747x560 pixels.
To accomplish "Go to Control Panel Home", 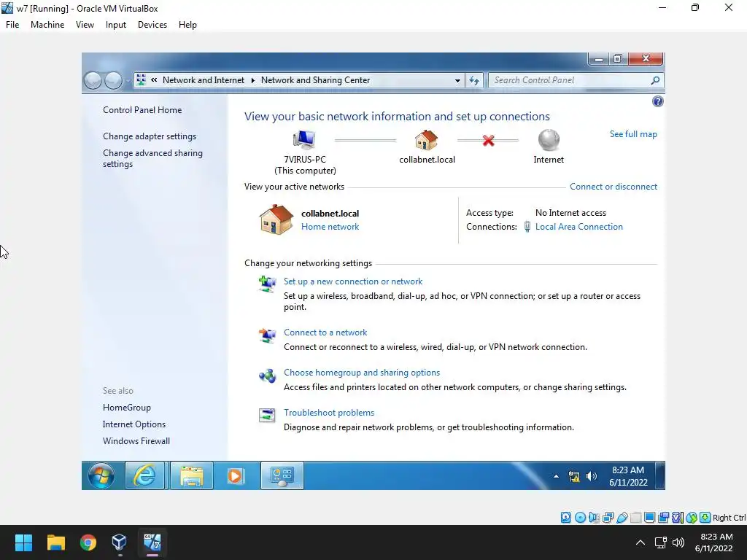I will pos(142,110).
